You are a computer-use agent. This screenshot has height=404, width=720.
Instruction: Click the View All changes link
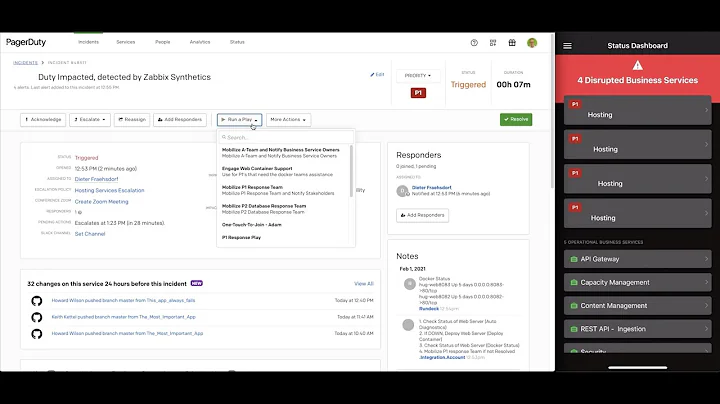click(364, 284)
